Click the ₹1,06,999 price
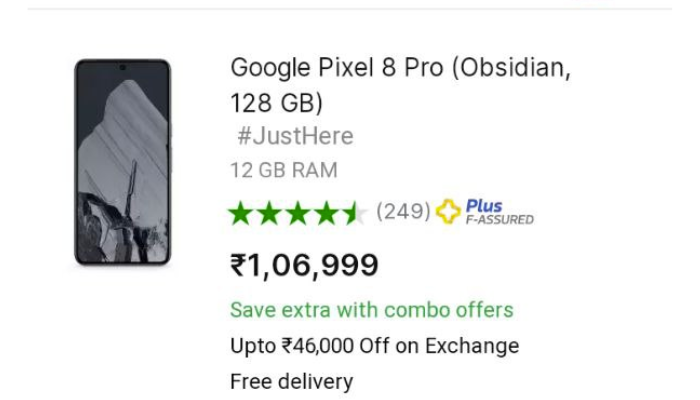 304,266
